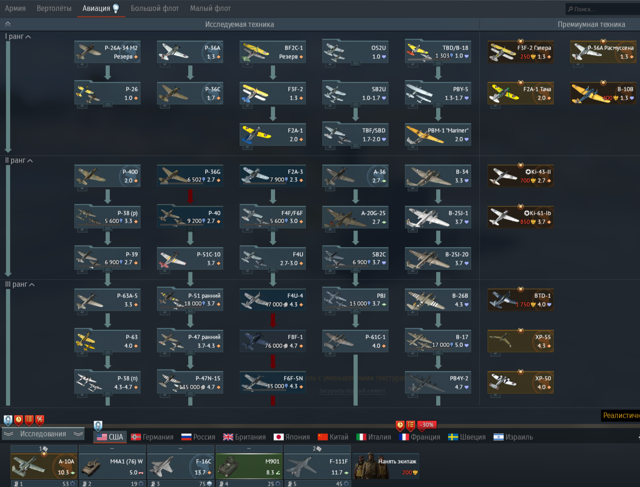Open the Большой флот tab

click(x=154, y=8)
